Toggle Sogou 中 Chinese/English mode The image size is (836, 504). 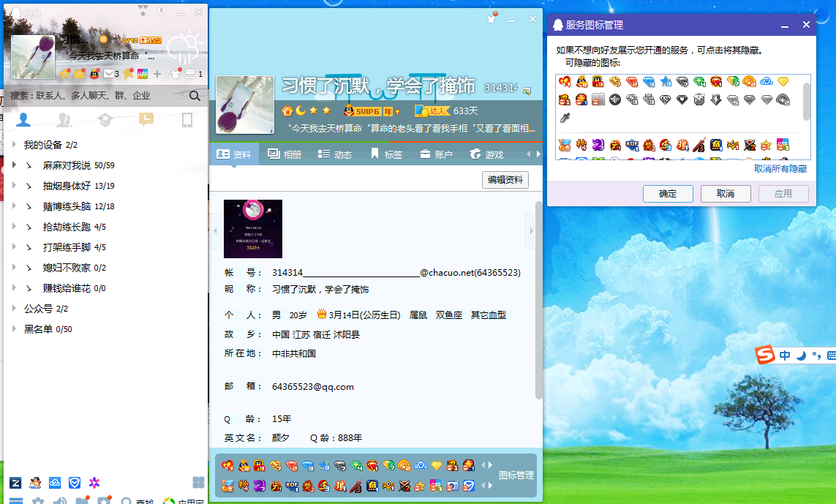(x=785, y=356)
